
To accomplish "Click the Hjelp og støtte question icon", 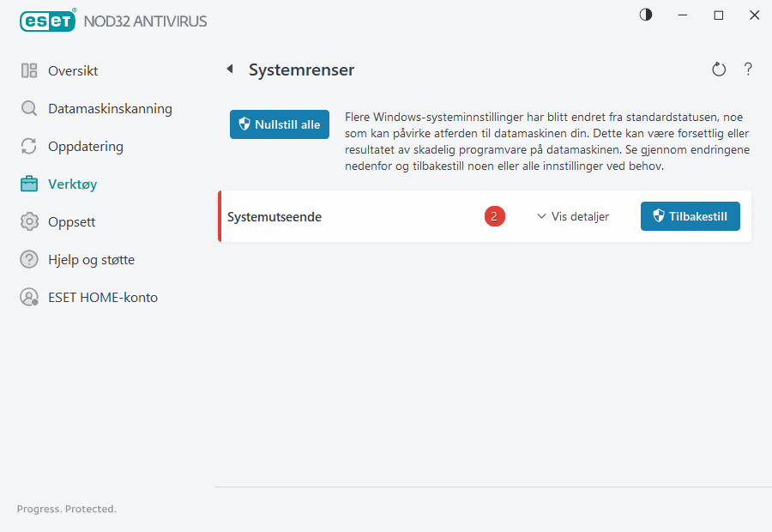I will (x=30, y=259).
